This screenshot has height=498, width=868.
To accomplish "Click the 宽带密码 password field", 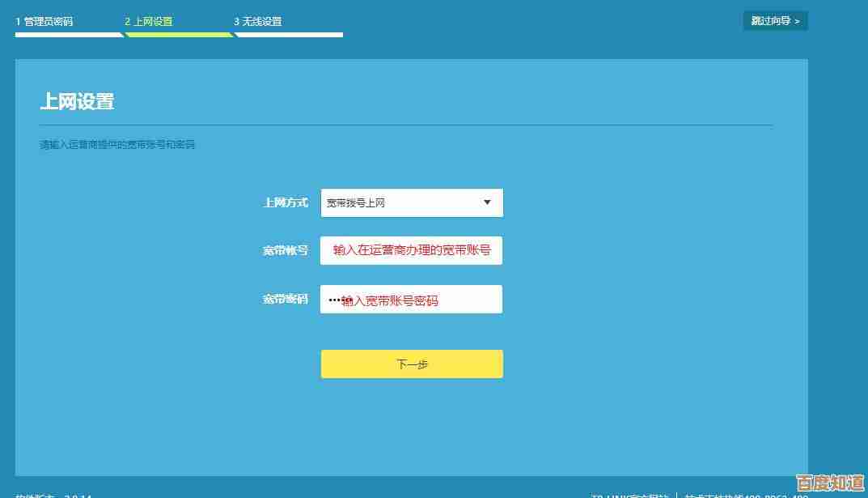I will (412, 299).
